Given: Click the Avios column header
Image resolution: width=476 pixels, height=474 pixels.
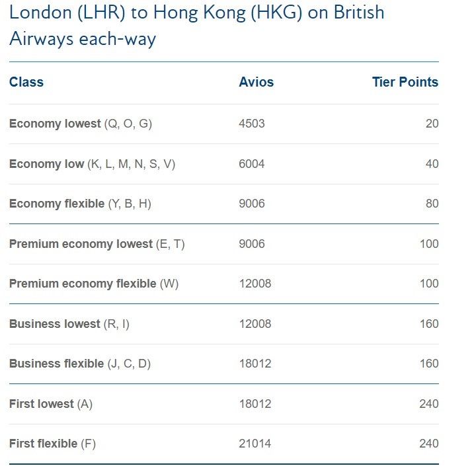Looking at the screenshot, I should point(256,83).
